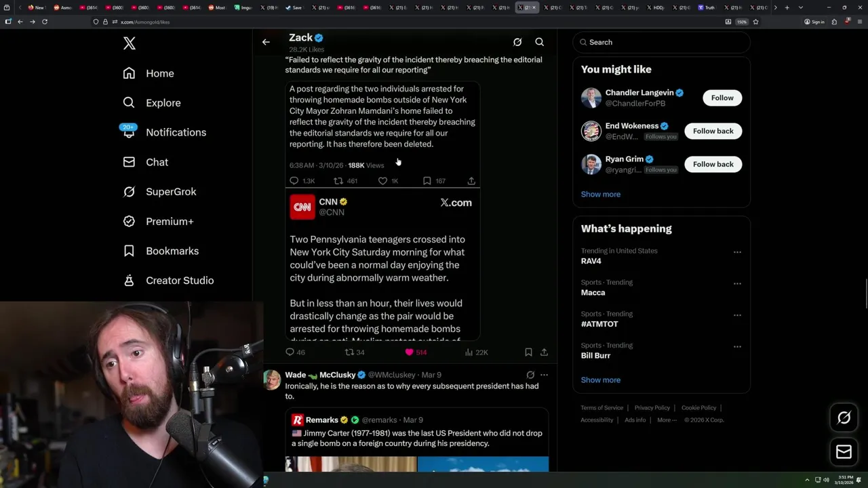Open more options for #ATMTOT trend
Viewport: 868px width, 488px height.
(x=737, y=315)
